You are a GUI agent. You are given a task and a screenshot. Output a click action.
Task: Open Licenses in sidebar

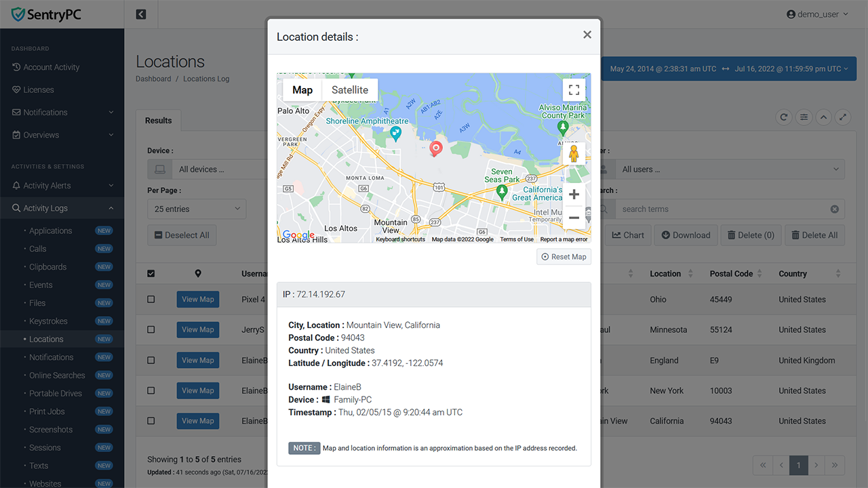[x=62, y=89]
